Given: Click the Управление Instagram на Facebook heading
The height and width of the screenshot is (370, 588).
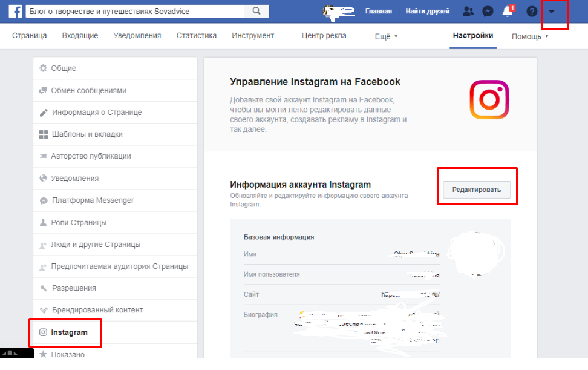Looking at the screenshot, I should pos(315,82).
